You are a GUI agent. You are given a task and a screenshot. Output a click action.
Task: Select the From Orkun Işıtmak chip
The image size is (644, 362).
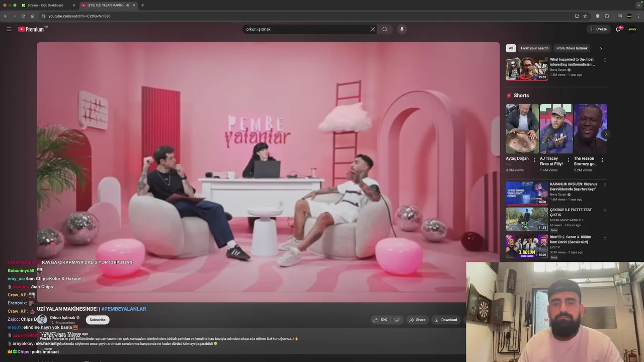[x=572, y=48]
